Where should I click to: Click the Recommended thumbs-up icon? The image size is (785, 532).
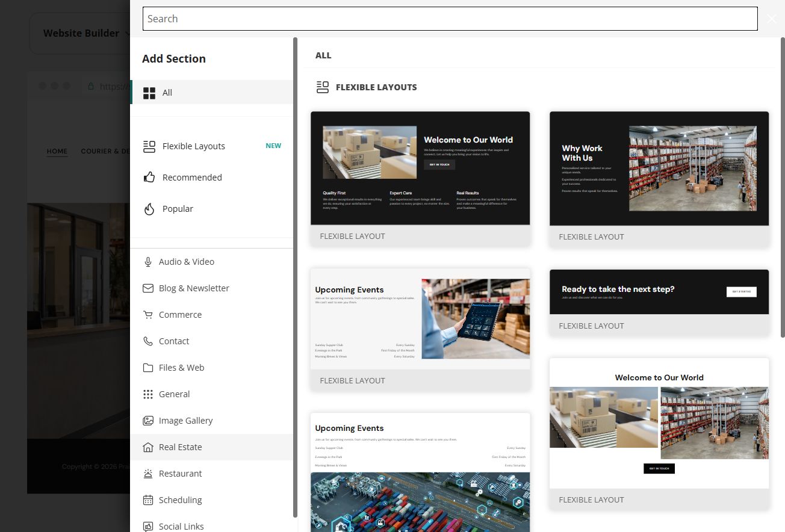(149, 178)
